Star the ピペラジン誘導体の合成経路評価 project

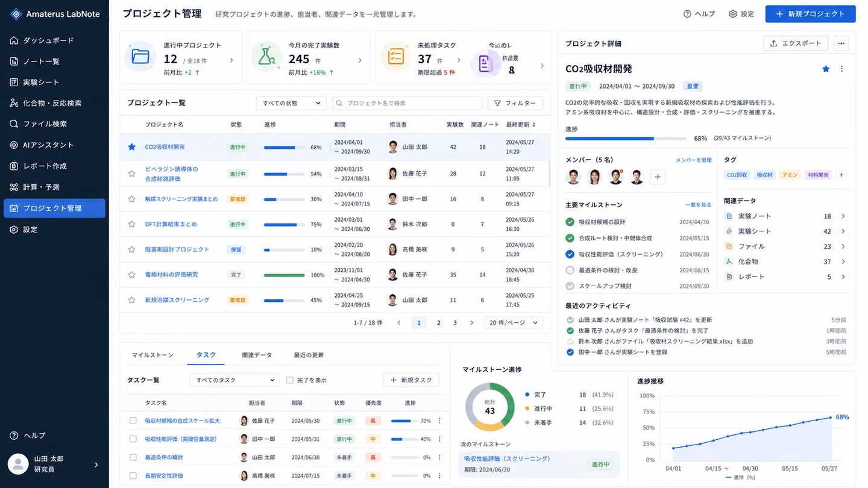point(131,174)
